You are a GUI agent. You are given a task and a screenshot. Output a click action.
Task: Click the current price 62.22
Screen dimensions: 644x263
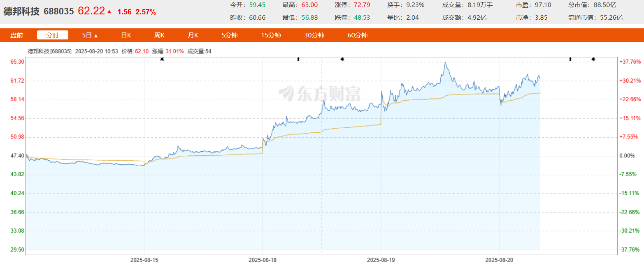pyautogui.click(x=91, y=11)
